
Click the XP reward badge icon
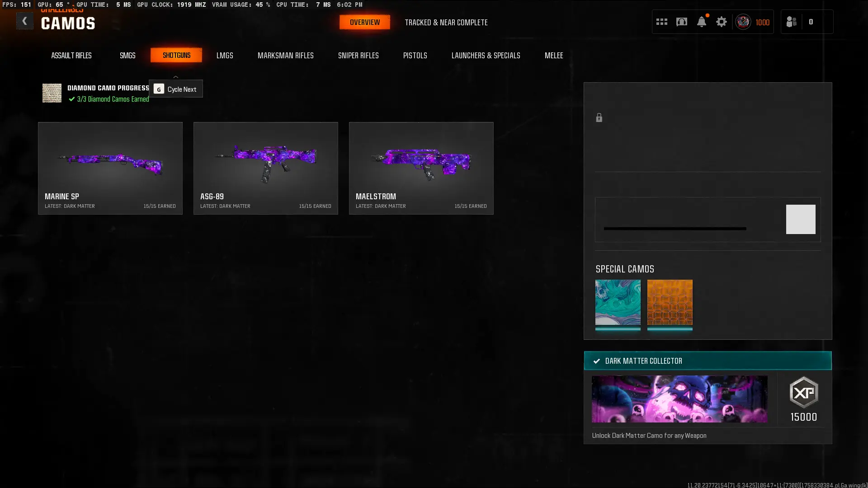tap(803, 392)
